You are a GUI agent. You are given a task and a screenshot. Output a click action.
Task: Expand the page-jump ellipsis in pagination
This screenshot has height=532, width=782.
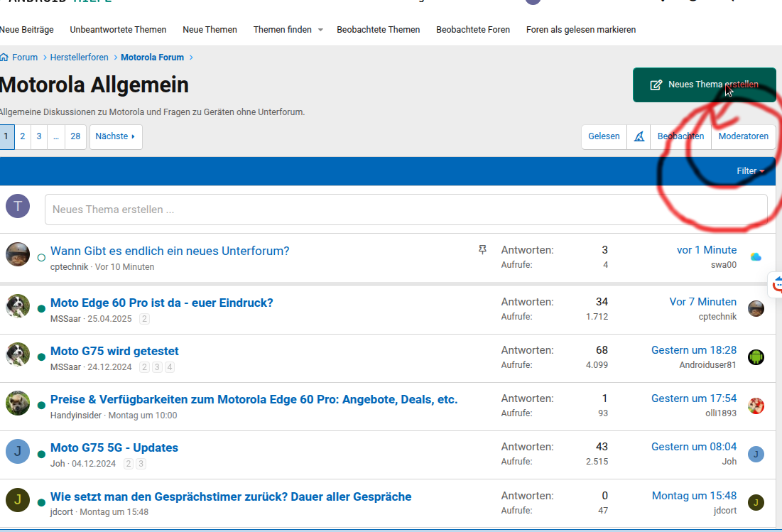[x=56, y=136]
